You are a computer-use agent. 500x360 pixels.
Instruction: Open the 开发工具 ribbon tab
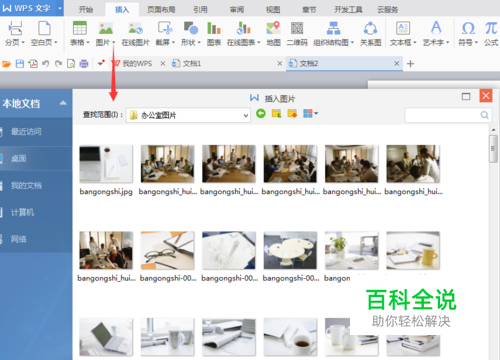click(x=348, y=9)
